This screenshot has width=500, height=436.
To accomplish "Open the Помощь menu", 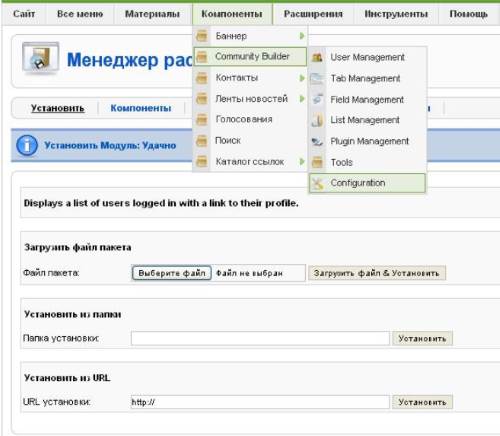I will pyautogui.click(x=469, y=14).
